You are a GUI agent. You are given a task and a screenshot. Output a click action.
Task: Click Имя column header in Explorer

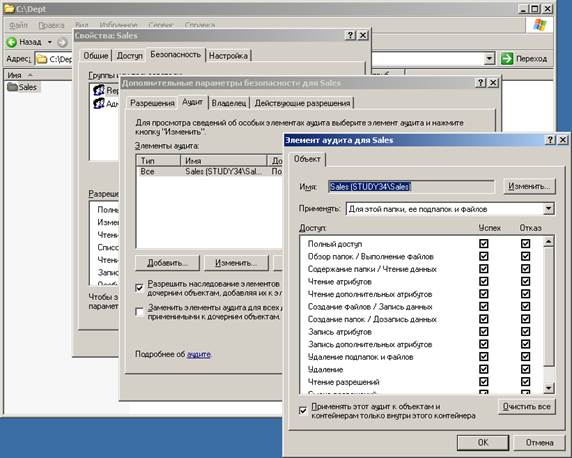[x=38, y=75]
